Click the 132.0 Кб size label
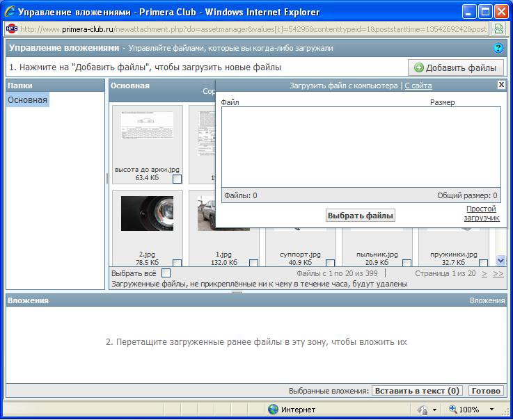The image size is (513, 420). tap(223, 262)
